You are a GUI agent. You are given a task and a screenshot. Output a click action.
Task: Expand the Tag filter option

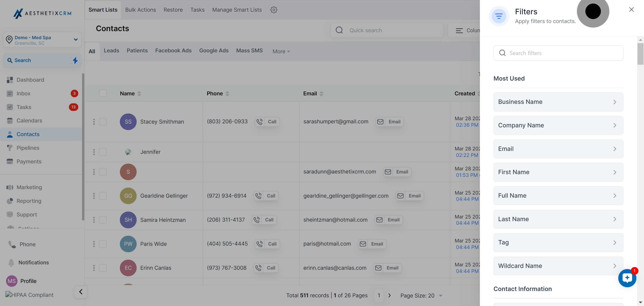558,242
